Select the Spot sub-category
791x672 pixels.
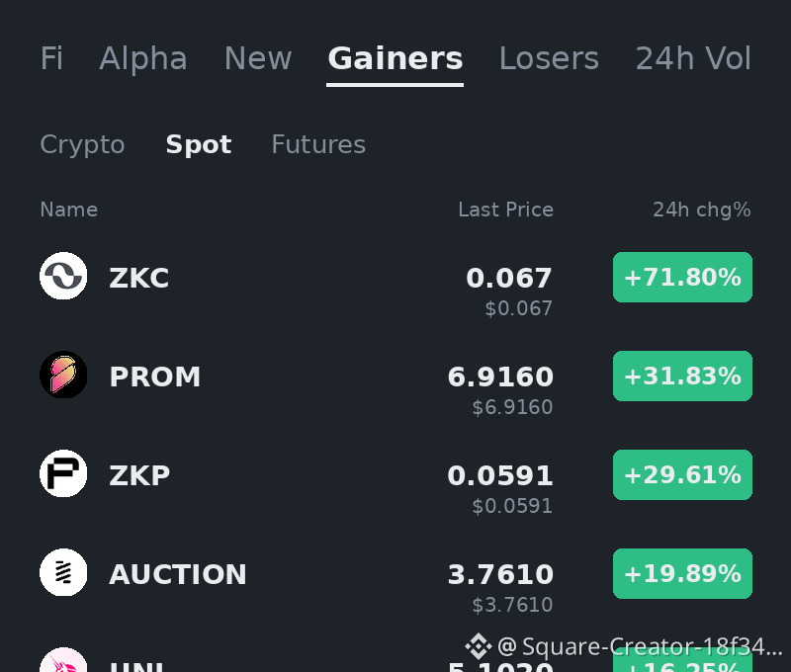click(x=199, y=144)
